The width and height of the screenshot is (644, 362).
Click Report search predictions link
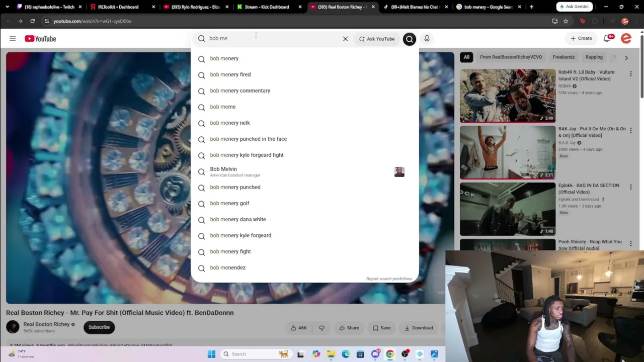(x=389, y=279)
